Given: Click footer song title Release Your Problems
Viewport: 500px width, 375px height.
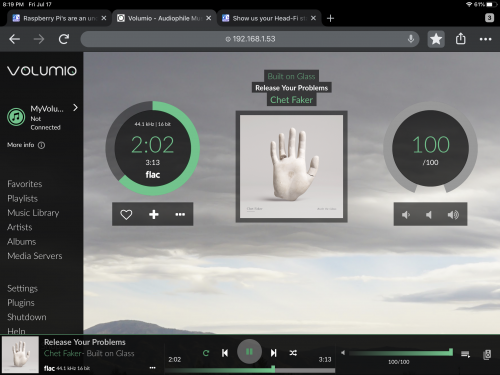Looking at the screenshot, I should coord(85,342).
